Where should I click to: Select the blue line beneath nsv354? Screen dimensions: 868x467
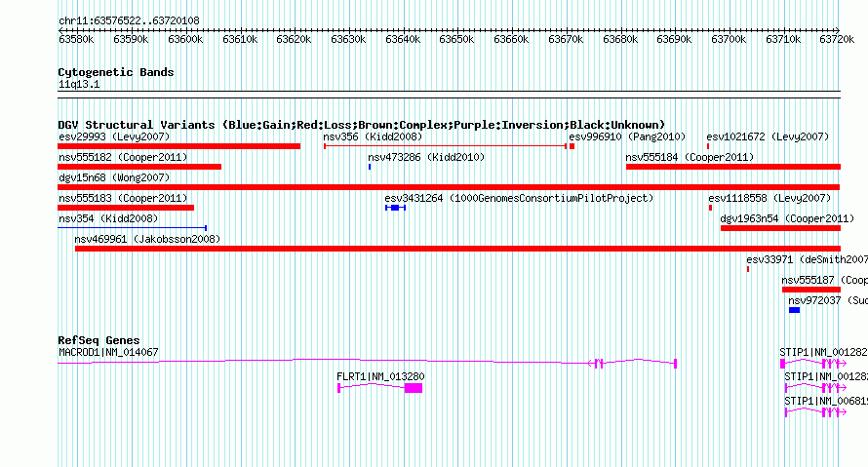point(133,228)
